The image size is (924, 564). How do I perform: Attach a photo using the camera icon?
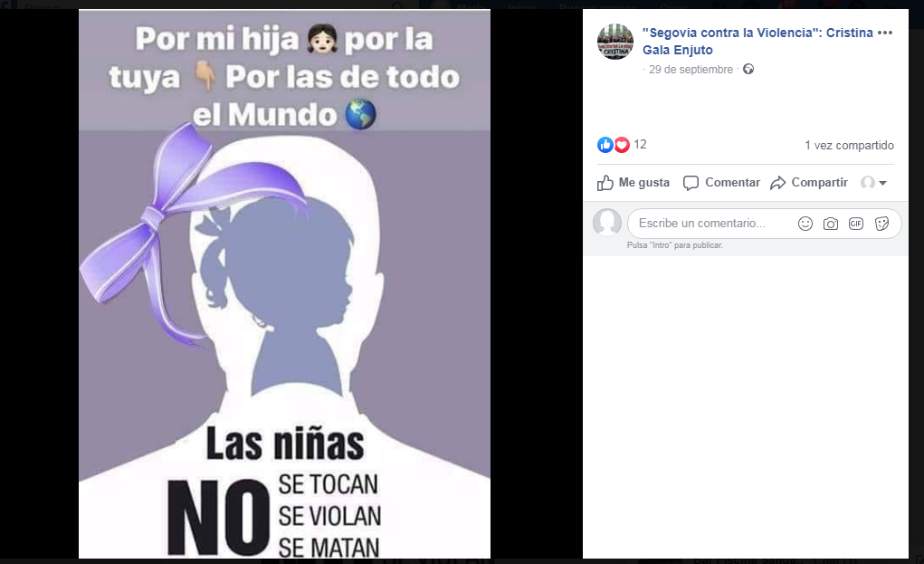(830, 224)
